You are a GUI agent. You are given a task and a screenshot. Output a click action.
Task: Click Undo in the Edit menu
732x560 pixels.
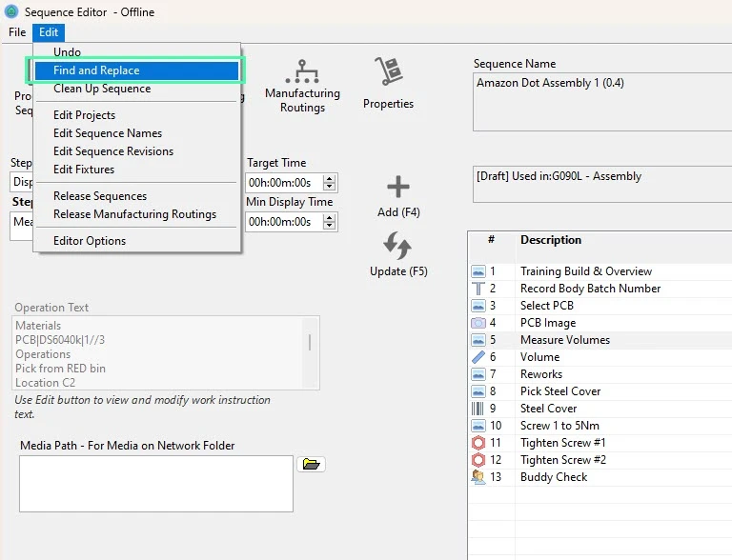[67, 52]
